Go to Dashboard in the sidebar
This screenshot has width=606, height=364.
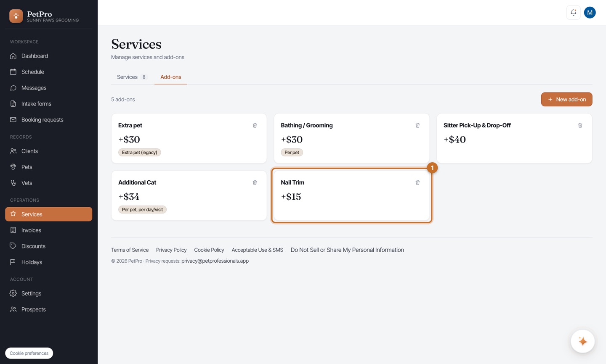pyautogui.click(x=48, y=56)
